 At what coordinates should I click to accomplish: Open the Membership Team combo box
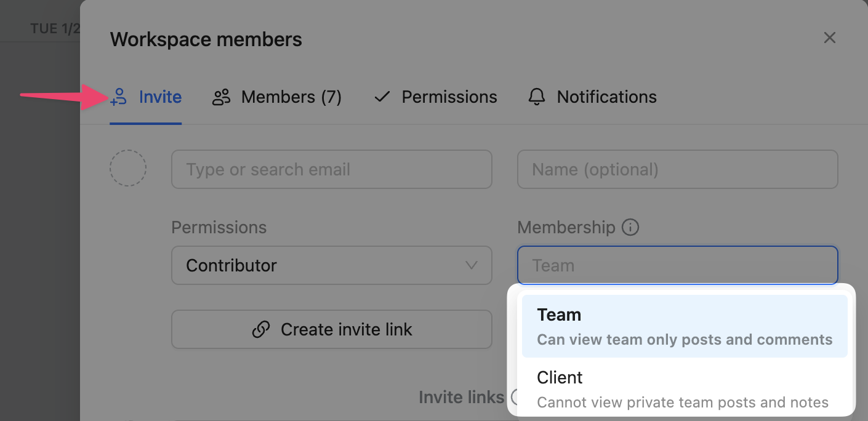[x=677, y=266]
